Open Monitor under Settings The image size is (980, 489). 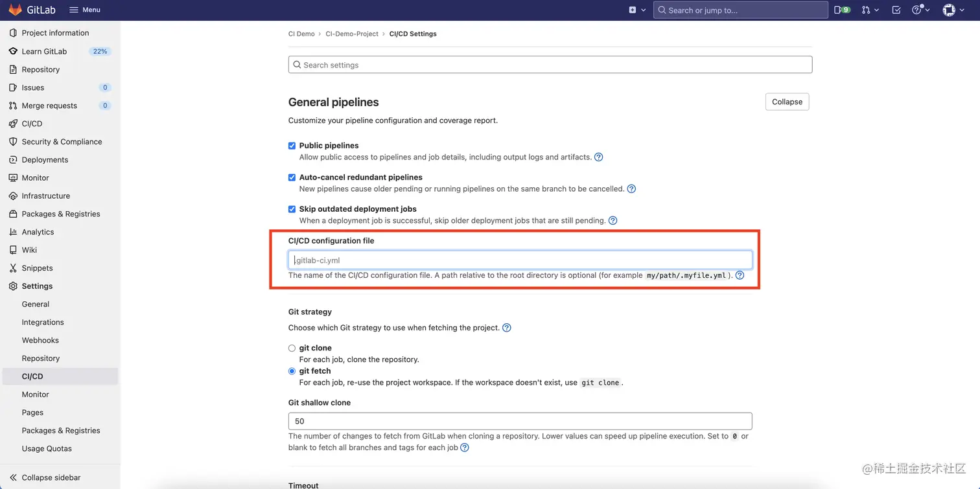(x=36, y=394)
